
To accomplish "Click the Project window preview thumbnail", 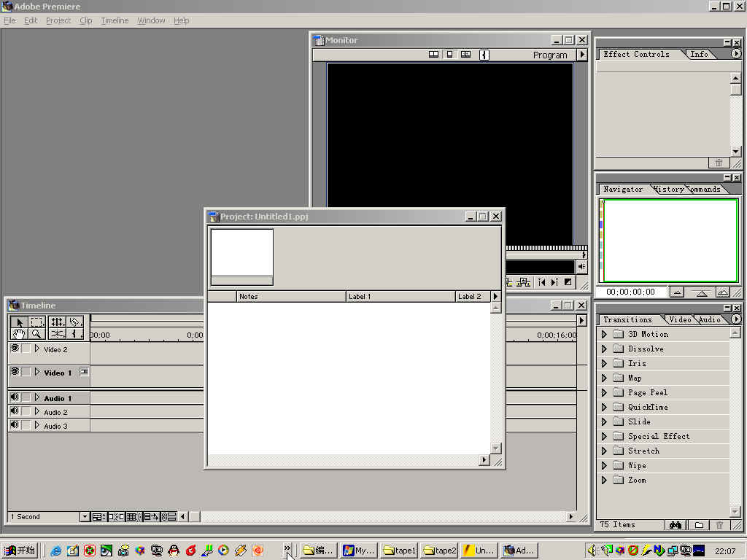I will (242, 257).
